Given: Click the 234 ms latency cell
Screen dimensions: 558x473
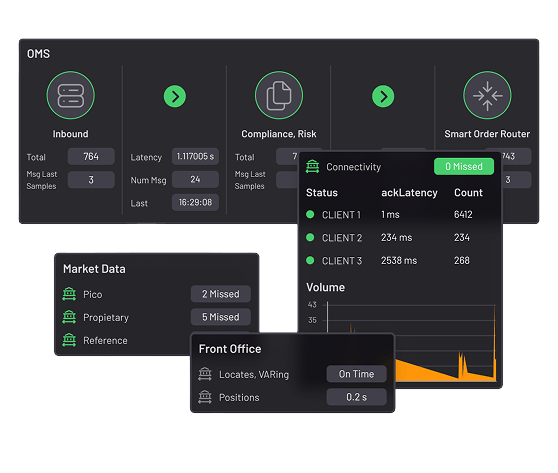Looking at the screenshot, I should click(396, 237).
